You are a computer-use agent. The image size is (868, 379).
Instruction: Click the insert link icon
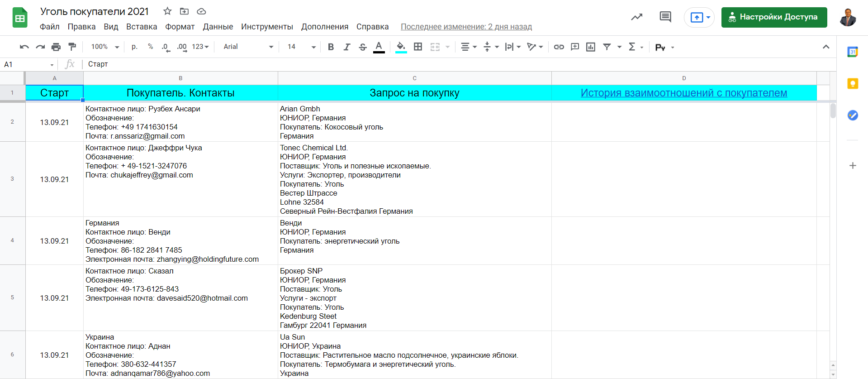(x=559, y=47)
